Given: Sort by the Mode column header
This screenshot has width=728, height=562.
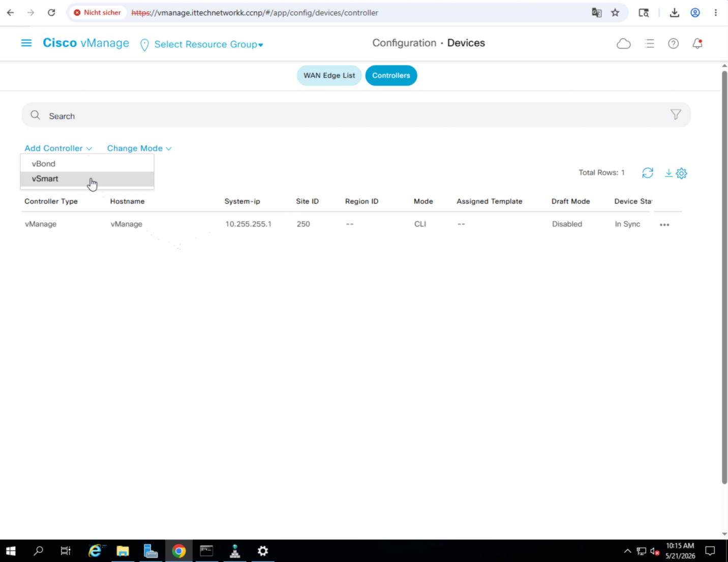Looking at the screenshot, I should (x=423, y=201).
